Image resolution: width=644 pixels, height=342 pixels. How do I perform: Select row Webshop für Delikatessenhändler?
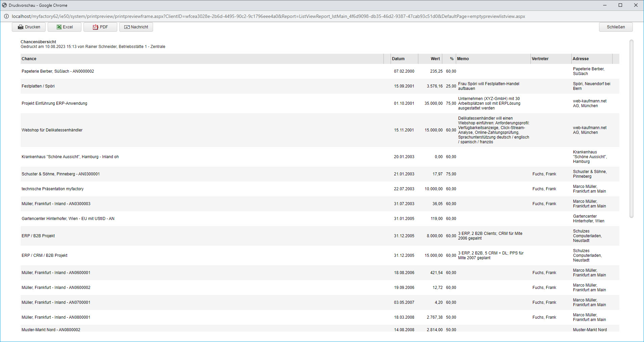320,130
